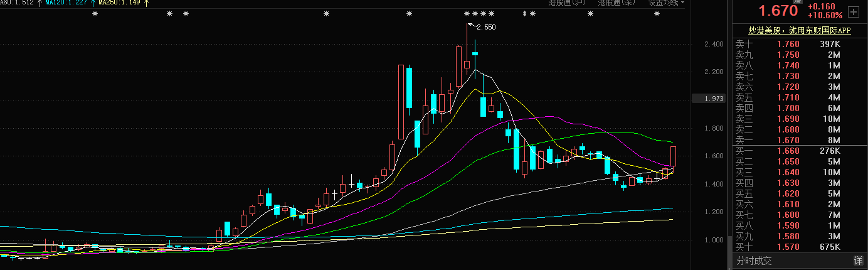Click the up-down arrow marker above the chart
Screen dimensions: 868x270
click(525, 14)
